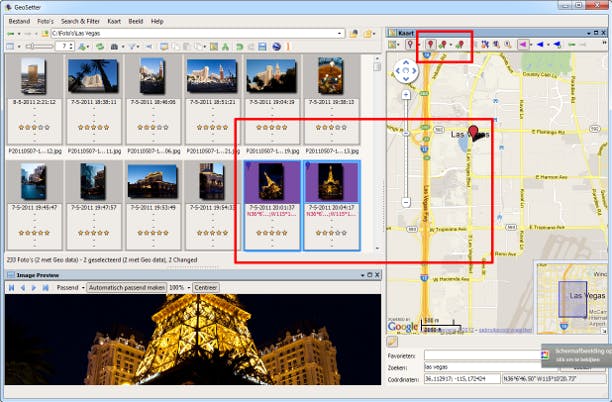Click the Favorieten input field
Viewport: 612px width, 402px height.
482,356
